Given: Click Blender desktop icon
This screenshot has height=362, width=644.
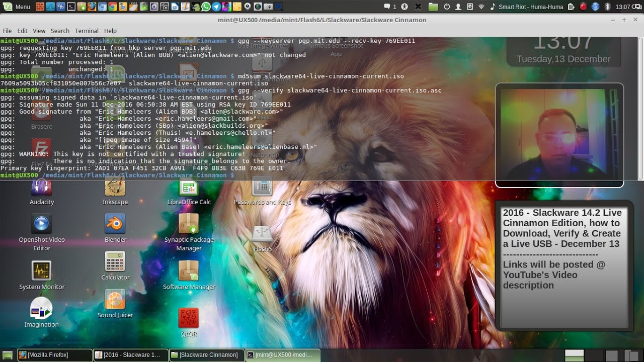Looking at the screenshot, I should tap(115, 228).
